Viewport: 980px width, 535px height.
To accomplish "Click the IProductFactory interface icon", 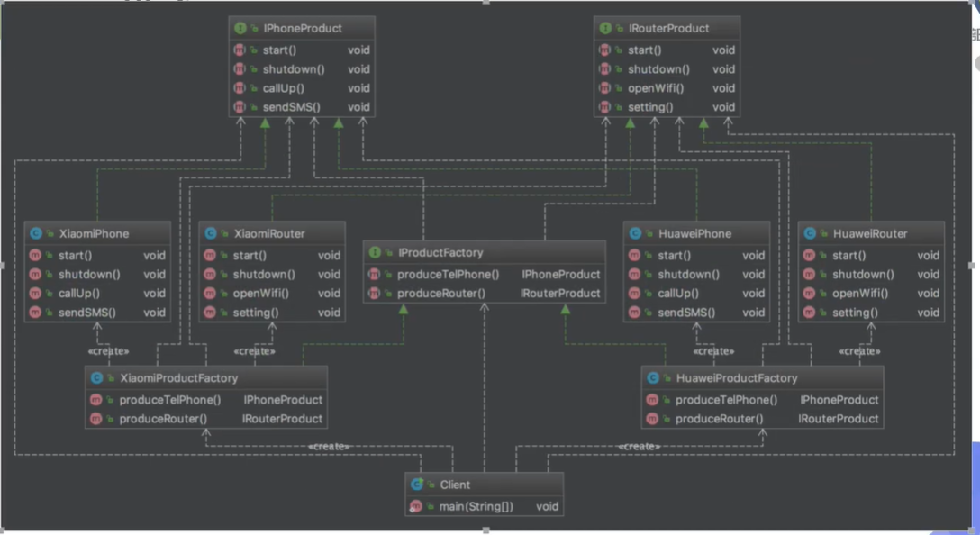I will (374, 253).
